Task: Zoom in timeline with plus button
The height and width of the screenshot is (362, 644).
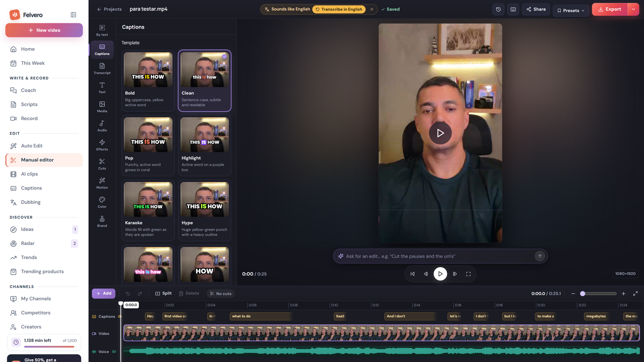Action: [623, 294]
